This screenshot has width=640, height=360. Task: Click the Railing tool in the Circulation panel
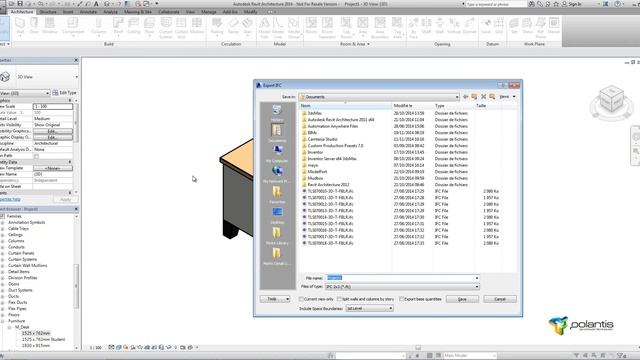click(x=217, y=27)
